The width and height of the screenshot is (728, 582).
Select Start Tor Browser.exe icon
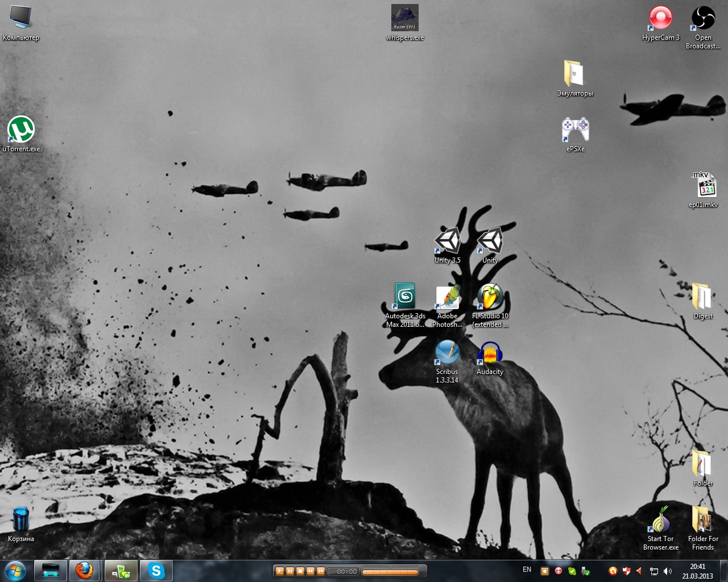pos(660,521)
